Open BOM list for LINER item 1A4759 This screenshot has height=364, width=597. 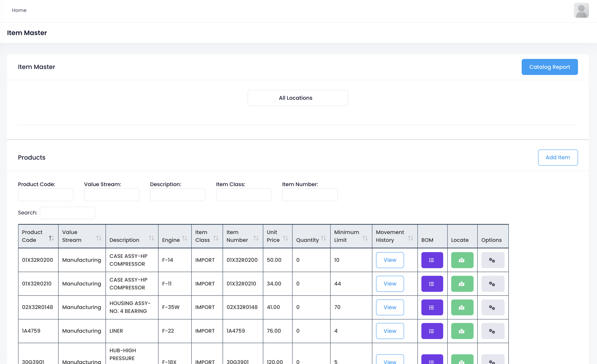coord(432,331)
